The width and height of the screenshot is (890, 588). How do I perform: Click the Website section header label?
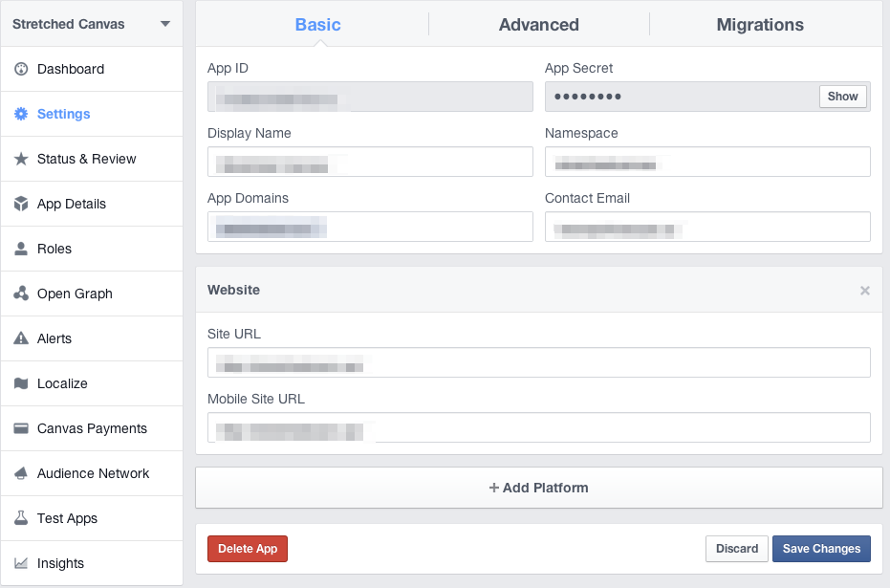pyautogui.click(x=234, y=290)
